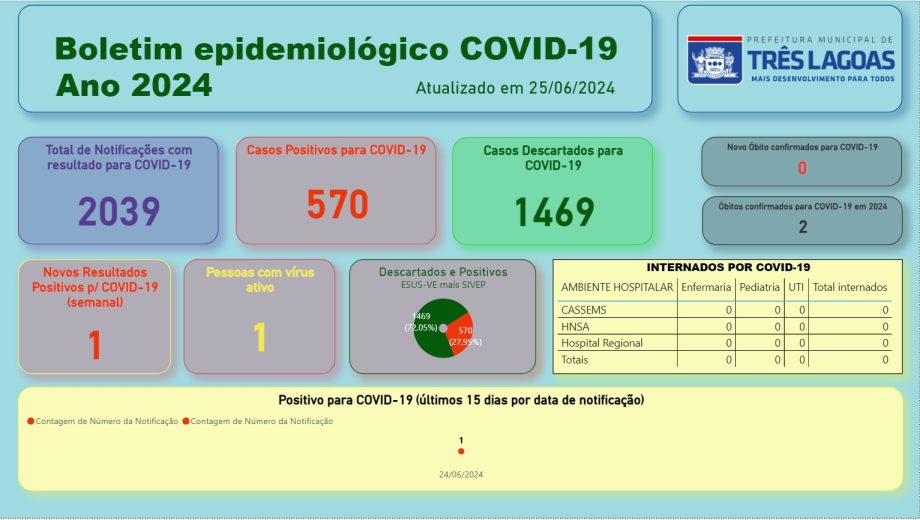Image resolution: width=920 pixels, height=520 pixels.
Task: Click the Total internados column header
Action: 850,287
